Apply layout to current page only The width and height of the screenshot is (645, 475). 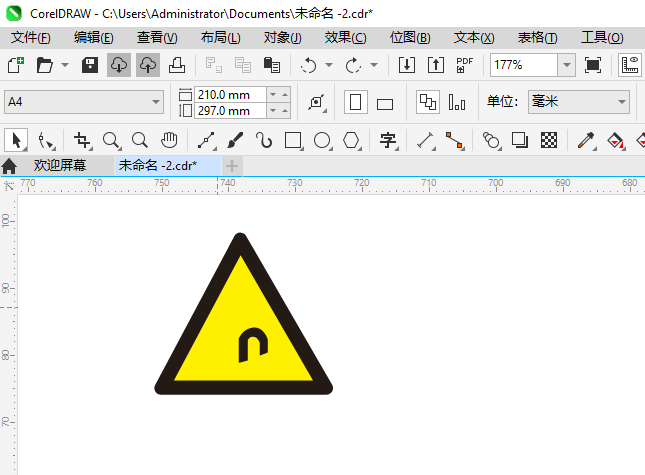tap(457, 102)
